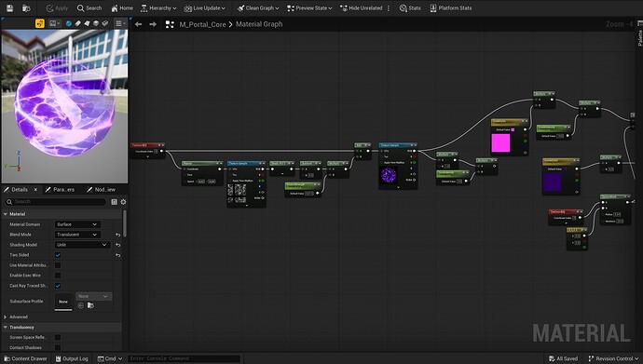Open Search in the toolbar
Screen dimensions: 643x364
point(89,7)
